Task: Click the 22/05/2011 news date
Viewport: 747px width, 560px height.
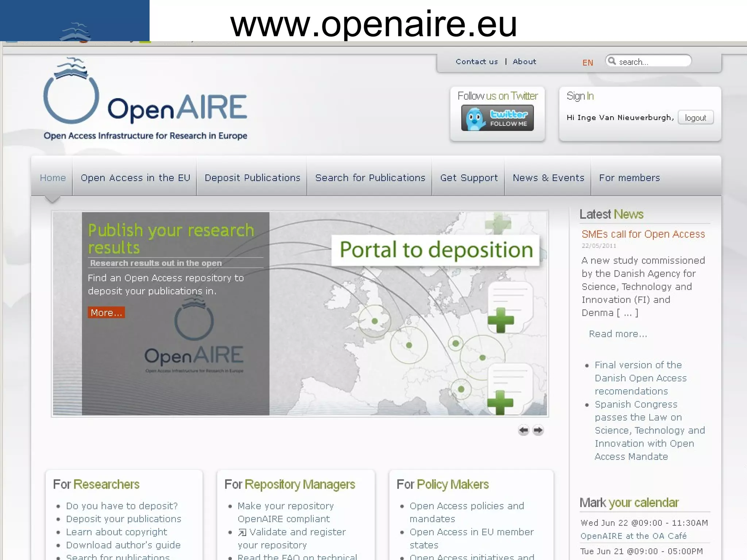Action: tap(599, 246)
